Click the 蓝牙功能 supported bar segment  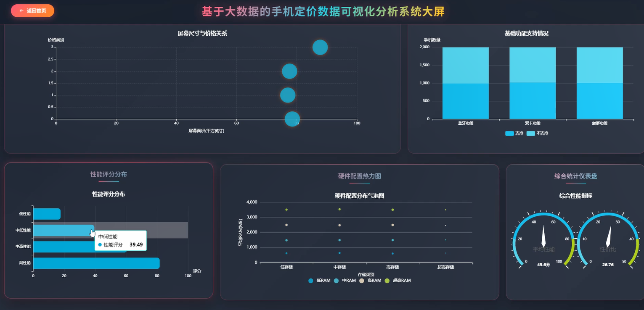[466, 101]
